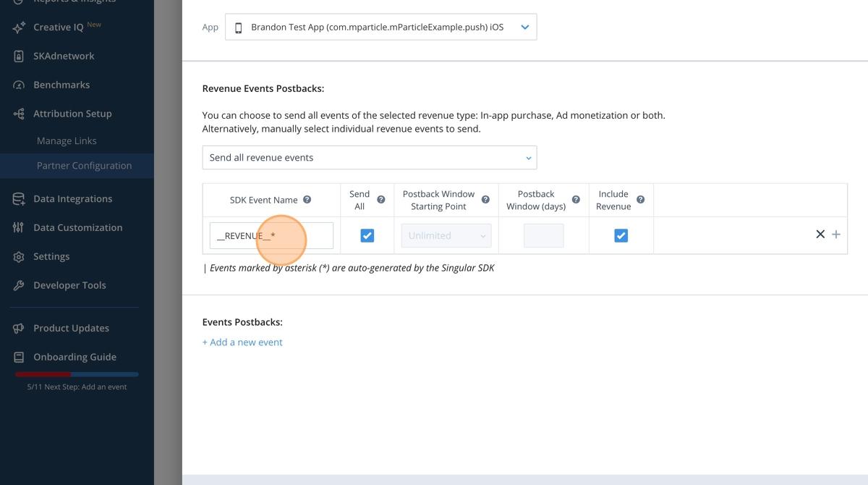
Task: Disable the Include Revenue checkbox
Action: (x=620, y=235)
